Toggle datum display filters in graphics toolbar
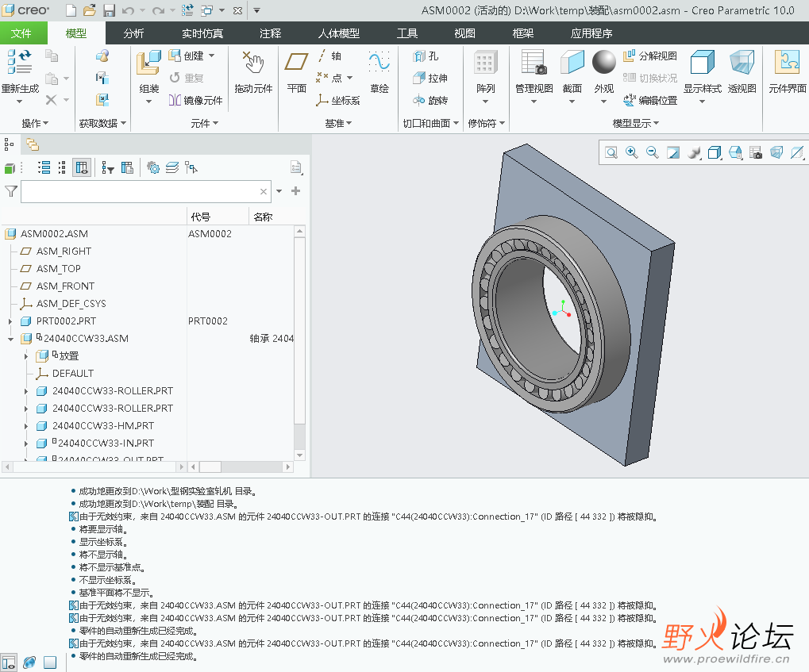Screen dimensions: 809x672 pyautogui.click(x=797, y=152)
